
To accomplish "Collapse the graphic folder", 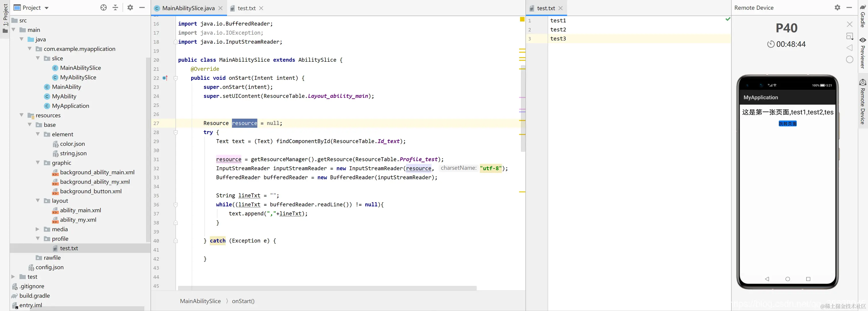I will point(37,163).
